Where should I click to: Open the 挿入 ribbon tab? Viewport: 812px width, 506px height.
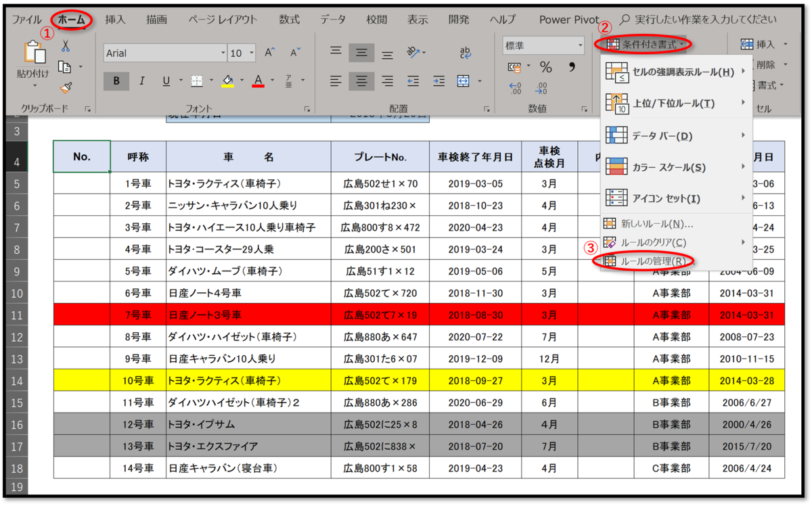(115, 20)
